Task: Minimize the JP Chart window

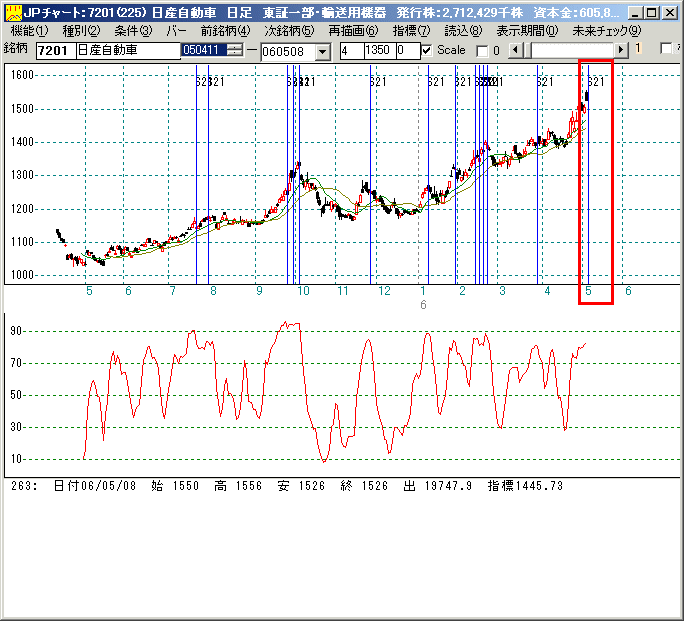Action: [x=635, y=13]
